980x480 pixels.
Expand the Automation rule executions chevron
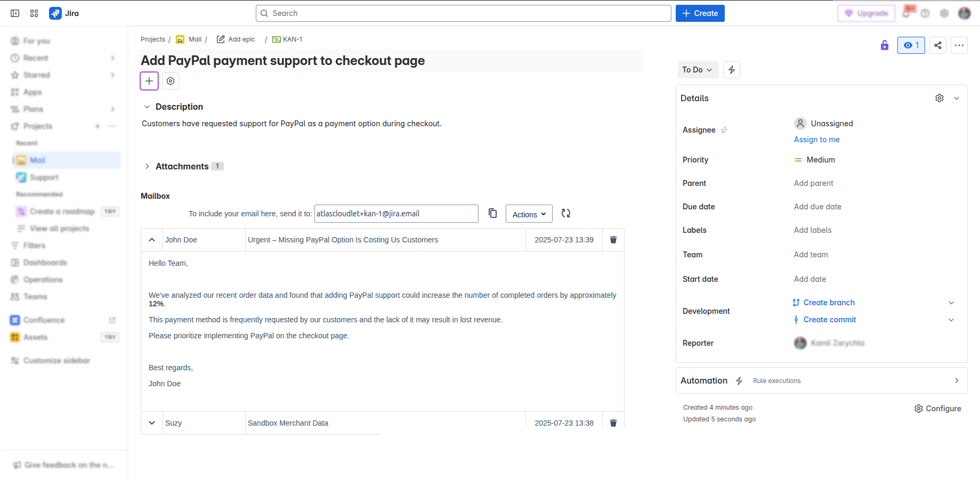957,380
